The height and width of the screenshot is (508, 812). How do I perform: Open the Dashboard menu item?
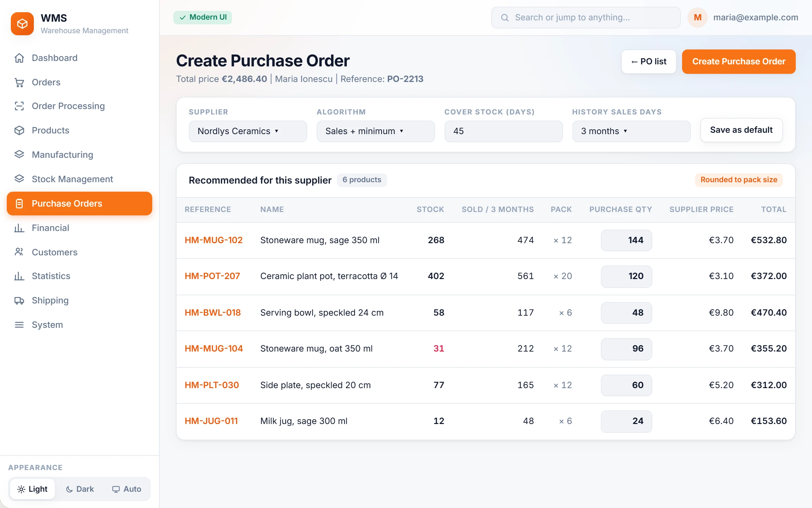click(80, 58)
